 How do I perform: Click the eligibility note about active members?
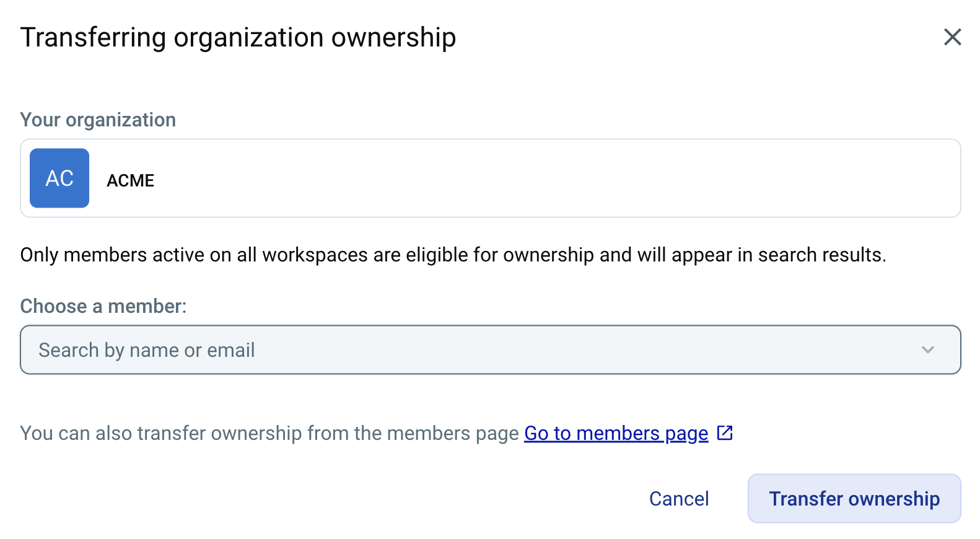[x=453, y=255]
